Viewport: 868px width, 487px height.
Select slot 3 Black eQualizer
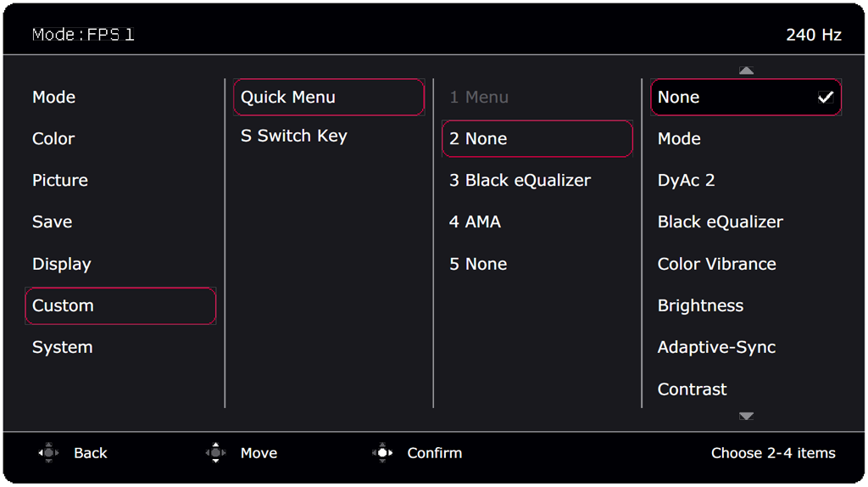[x=520, y=180]
